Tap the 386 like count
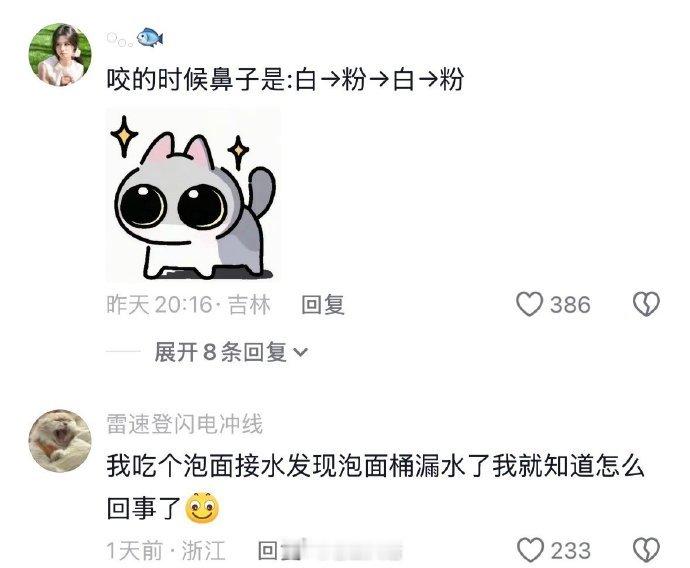Screen dimensions: 690x568 [570, 305]
